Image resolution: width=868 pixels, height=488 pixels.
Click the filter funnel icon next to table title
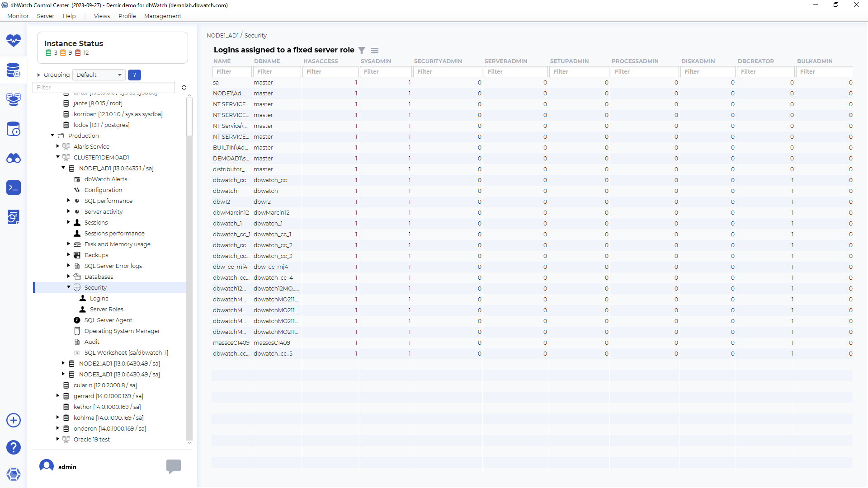[x=362, y=50]
